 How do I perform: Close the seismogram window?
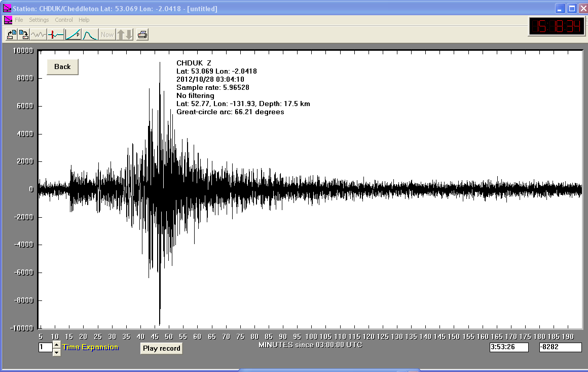click(583, 8)
